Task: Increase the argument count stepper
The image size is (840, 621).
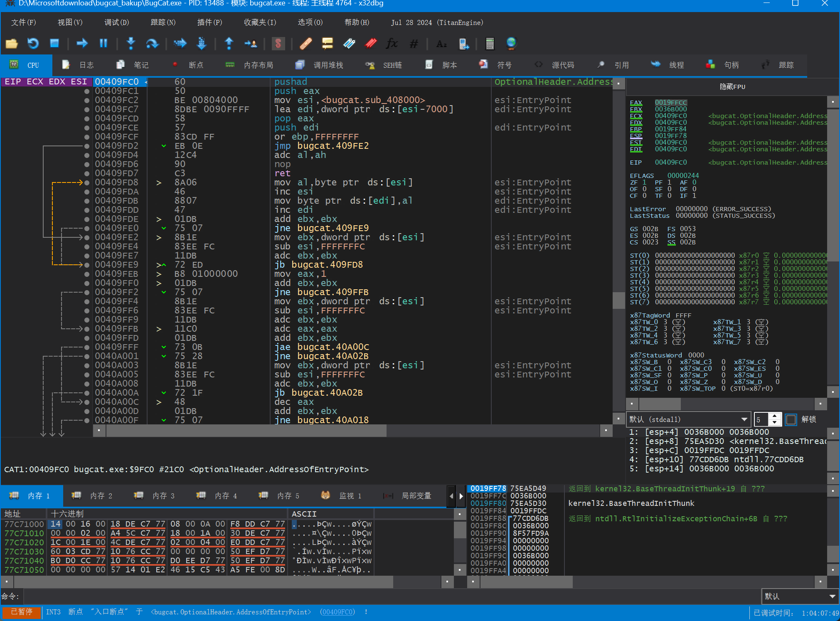Action: pos(774,416)
